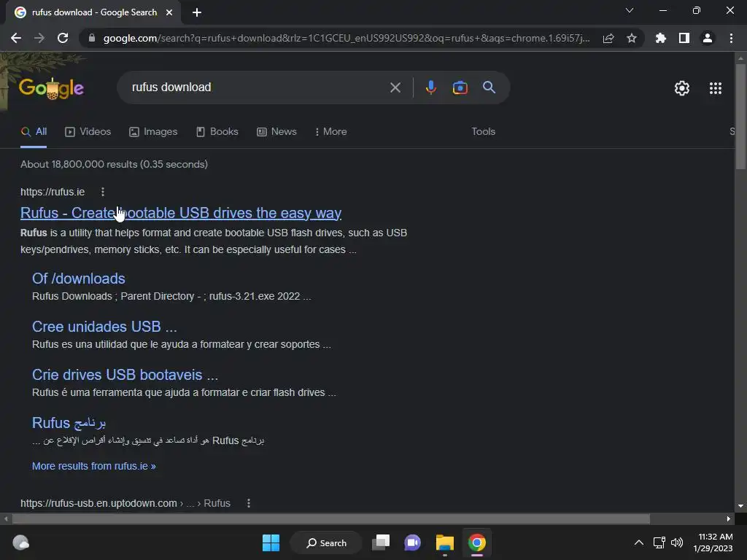Open the weather widget on taskbar
747x560 pixels.
coord(20,542)
